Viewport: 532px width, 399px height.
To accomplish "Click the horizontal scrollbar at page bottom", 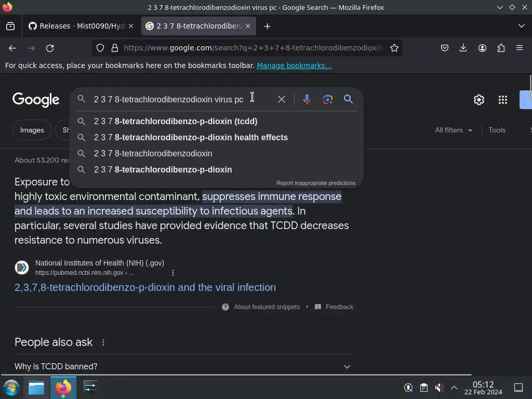I will [236, 375].
